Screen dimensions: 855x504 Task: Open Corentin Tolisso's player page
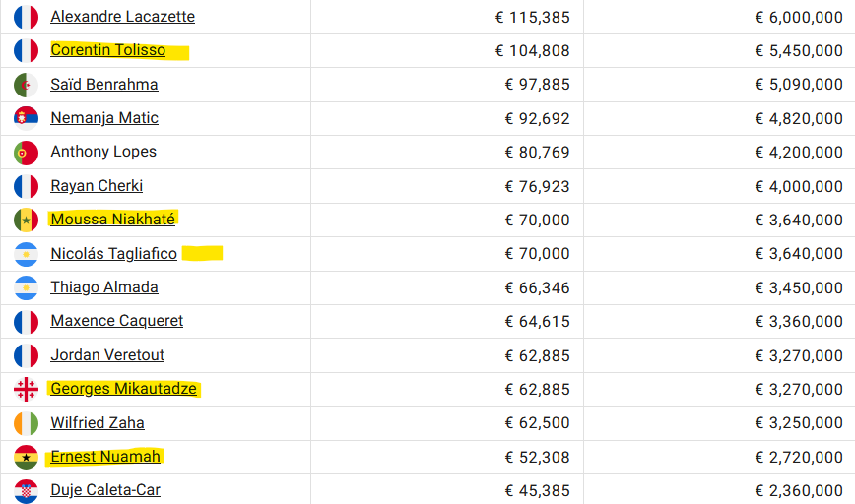pyautogui.click(x=108, y=50)
